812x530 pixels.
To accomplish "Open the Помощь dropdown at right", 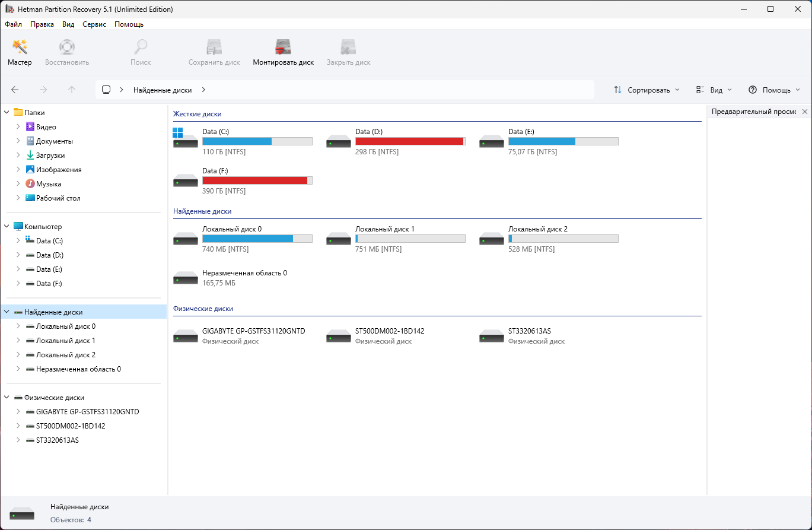I will click(775, 90).
